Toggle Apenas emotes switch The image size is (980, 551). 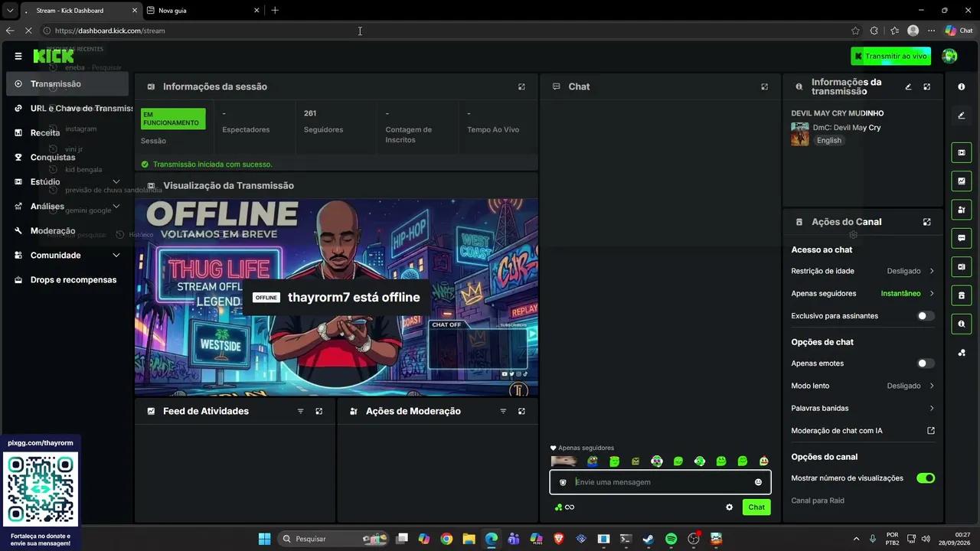pos(926,364)
